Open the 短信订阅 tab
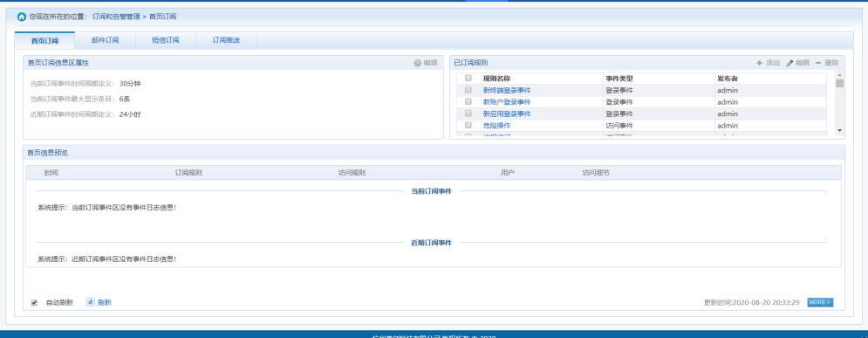The height and width of the screenshot is (338, 868). coord(166,40)
